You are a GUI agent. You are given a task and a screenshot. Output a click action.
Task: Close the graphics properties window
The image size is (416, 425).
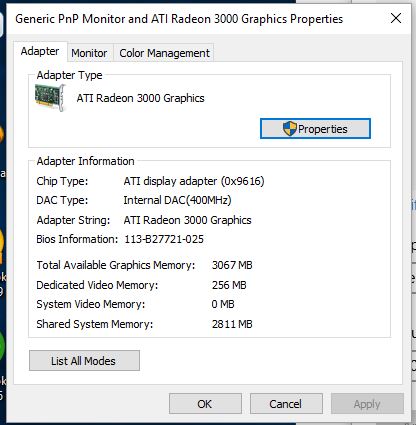(396, 18)
